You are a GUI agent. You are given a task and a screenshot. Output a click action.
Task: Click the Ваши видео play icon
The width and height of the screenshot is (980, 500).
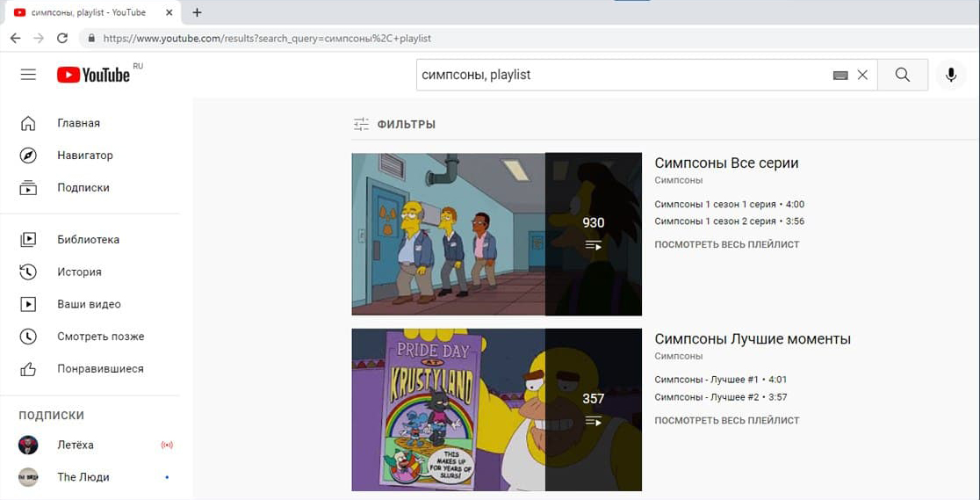[x=28, y=304]
